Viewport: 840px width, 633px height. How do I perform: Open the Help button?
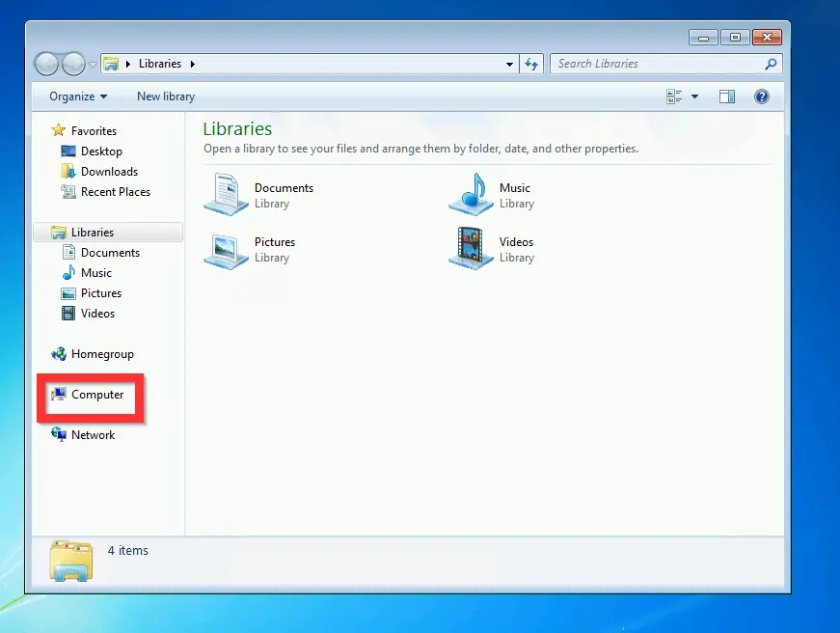coord(761,96)
